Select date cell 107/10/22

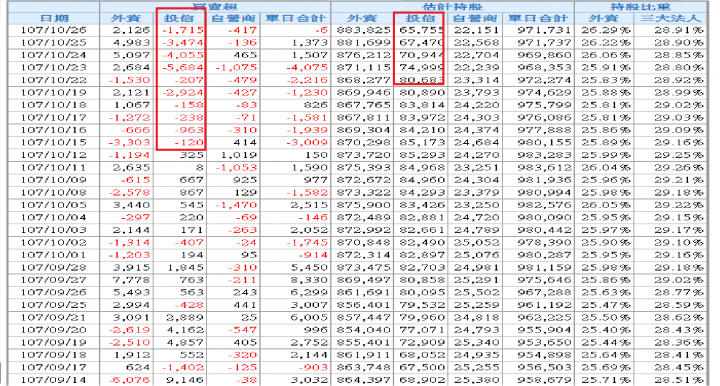click(x=53, y=80)
